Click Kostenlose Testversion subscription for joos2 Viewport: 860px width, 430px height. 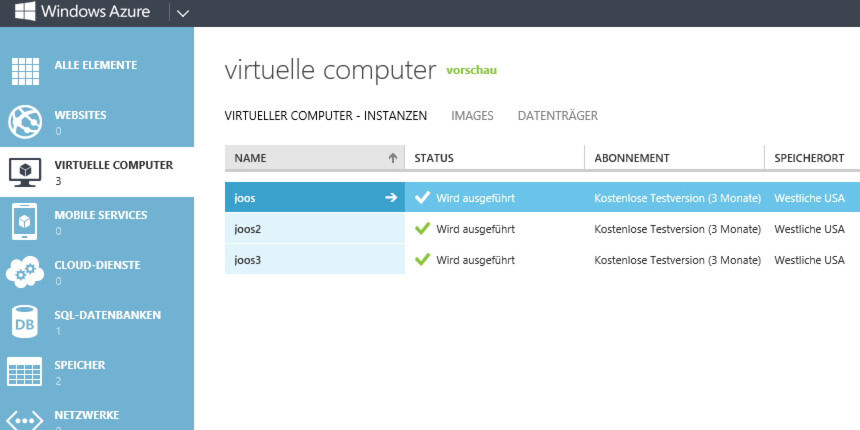677,229
